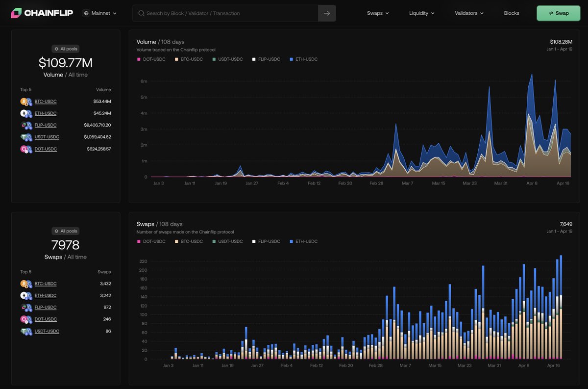This screenshot has width=588, height=389.
Task: Click the USDT-USDC coin icon in the Swaps list
Action: (26, 331)
